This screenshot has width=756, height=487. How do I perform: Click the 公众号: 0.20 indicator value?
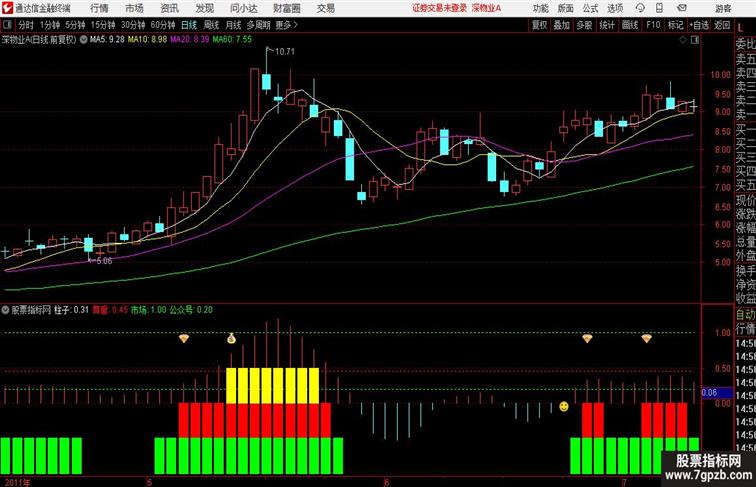[191, 310]
